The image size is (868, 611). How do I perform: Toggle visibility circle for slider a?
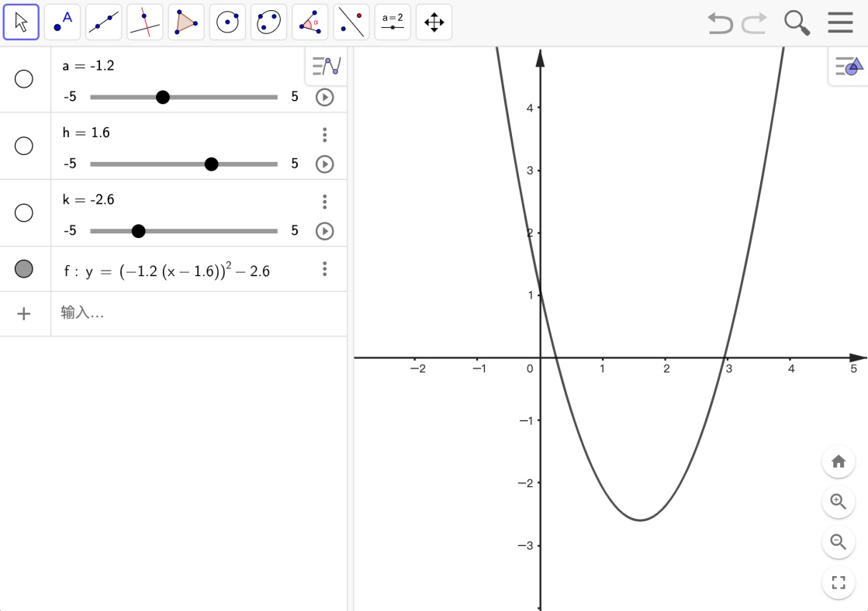pyautogui.click(x=24, y=79)
